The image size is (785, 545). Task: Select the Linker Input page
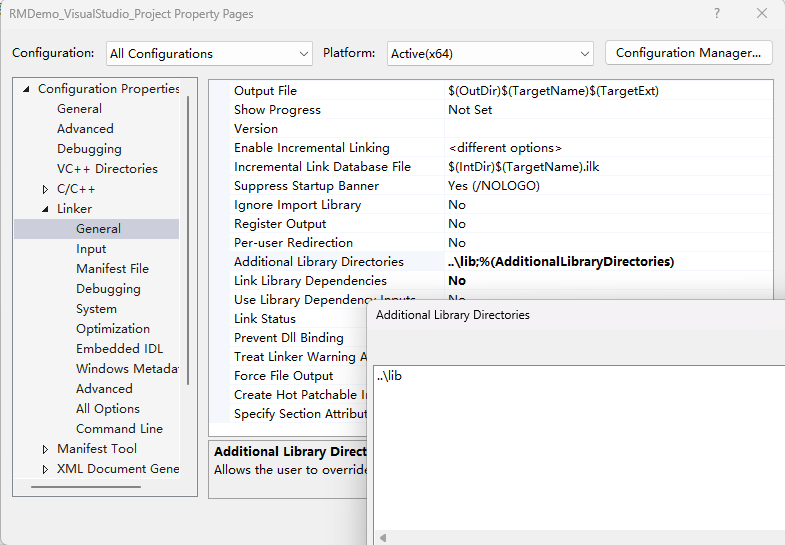(91, 249)
